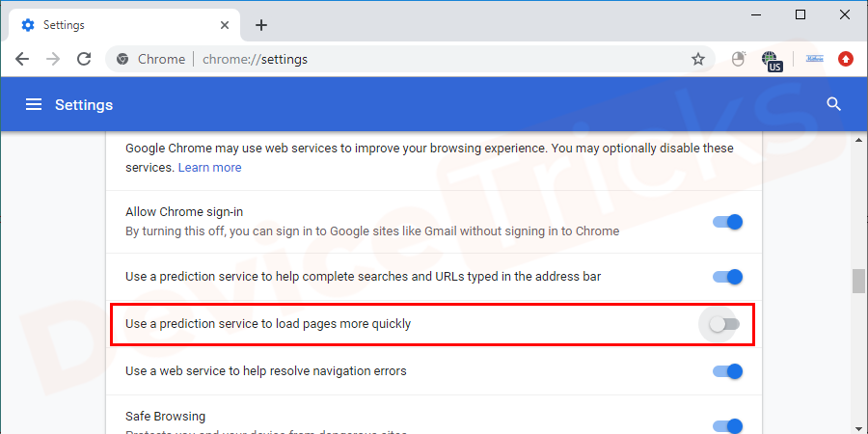The image size is (868, 434).
Task: Minimize the Chrome window
Action: point(755,14)
